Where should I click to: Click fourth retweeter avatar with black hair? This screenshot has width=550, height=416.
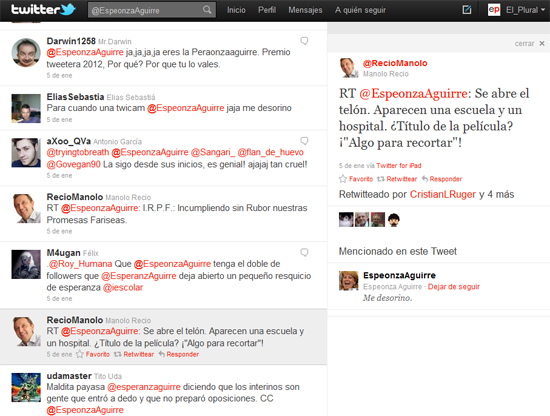[394, 220]
